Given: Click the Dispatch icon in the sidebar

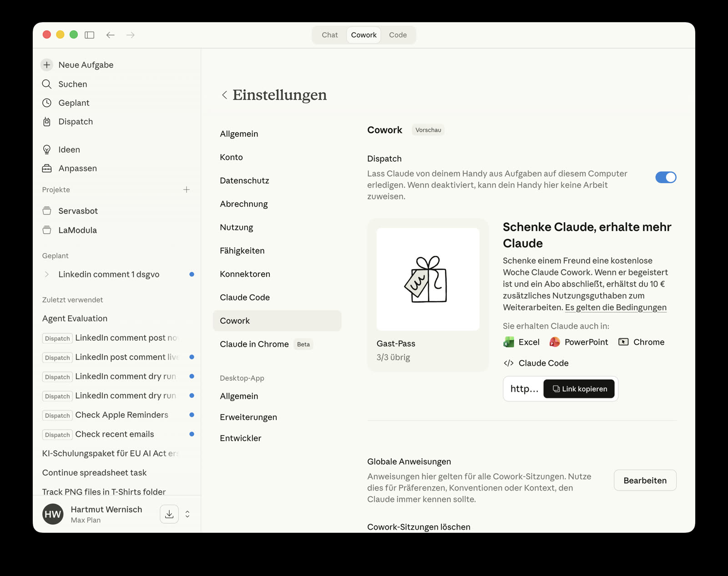Looking at the screenshot, I should tap(47, 122).
